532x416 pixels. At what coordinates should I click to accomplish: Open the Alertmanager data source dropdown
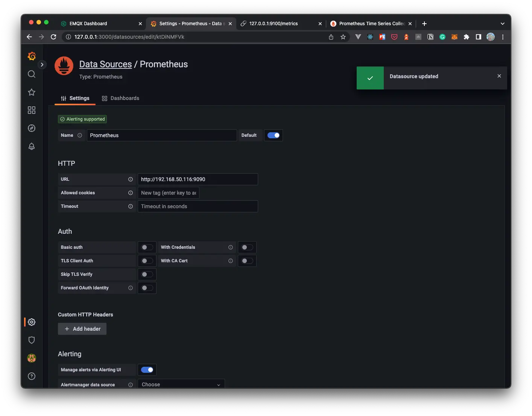pyautogui.click(x=181, y=384)
